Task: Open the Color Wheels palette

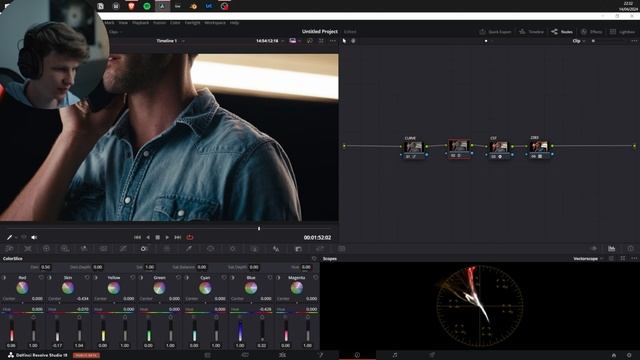Action: pyautogui.click(x=46, y=249)
